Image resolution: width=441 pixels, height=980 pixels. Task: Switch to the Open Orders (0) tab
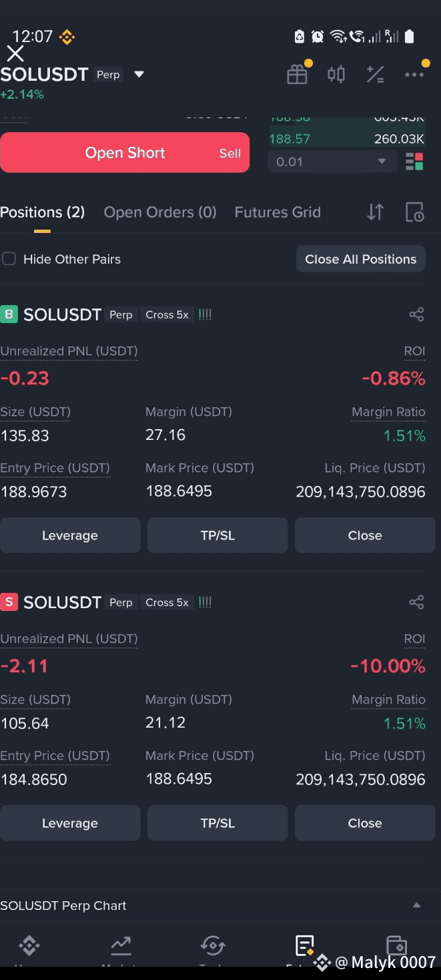coord(160,212)
